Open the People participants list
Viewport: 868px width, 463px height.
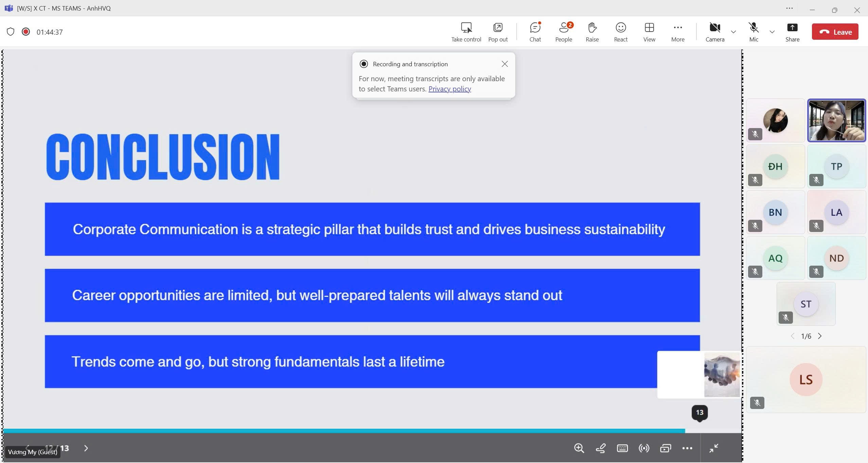click(564, 32)
